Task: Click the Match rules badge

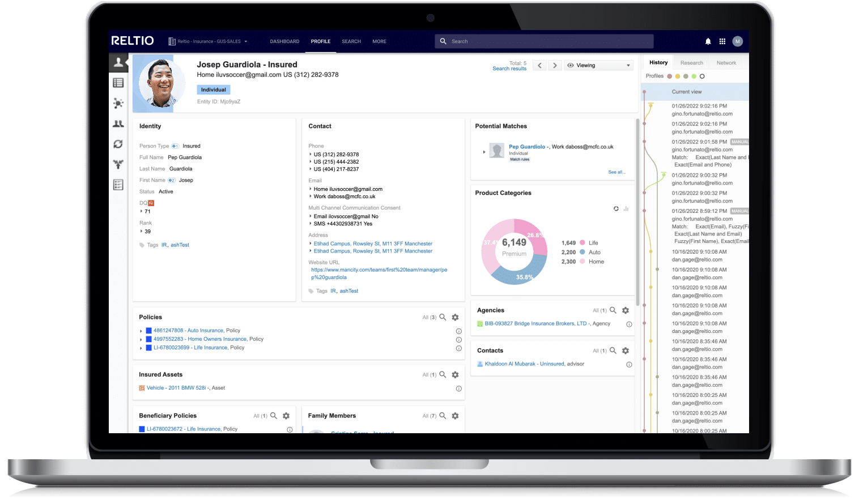Action: point(520,160)
